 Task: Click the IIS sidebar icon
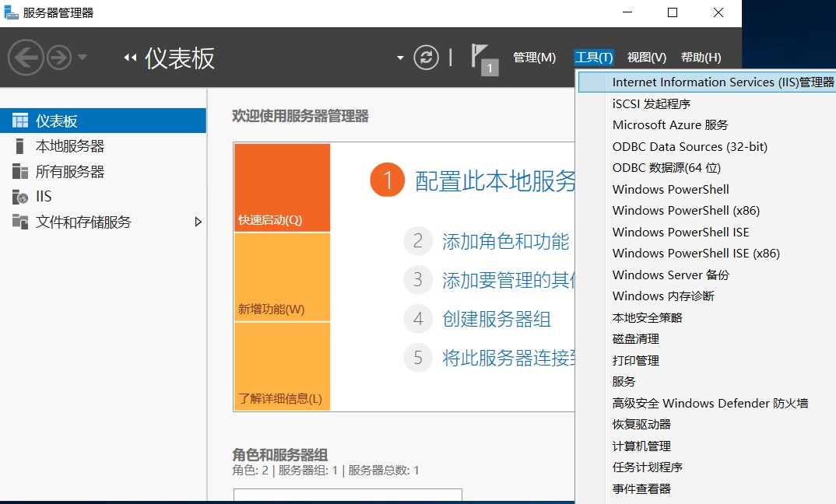[x=20, y=197]
